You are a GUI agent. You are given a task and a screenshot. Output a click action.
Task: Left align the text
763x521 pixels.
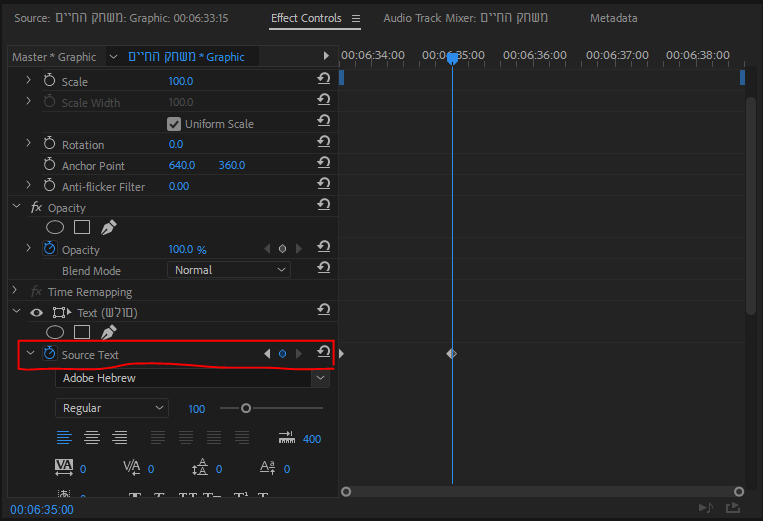coord(64,438)
